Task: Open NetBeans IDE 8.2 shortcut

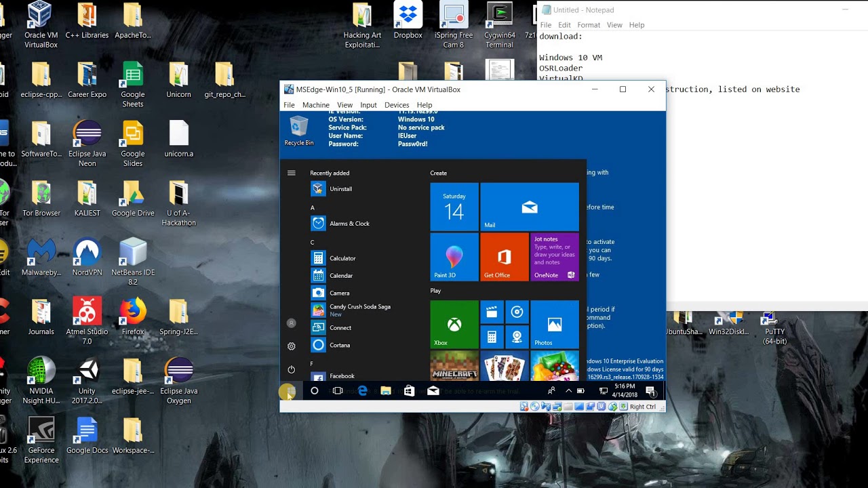Action: pos(133,262)
